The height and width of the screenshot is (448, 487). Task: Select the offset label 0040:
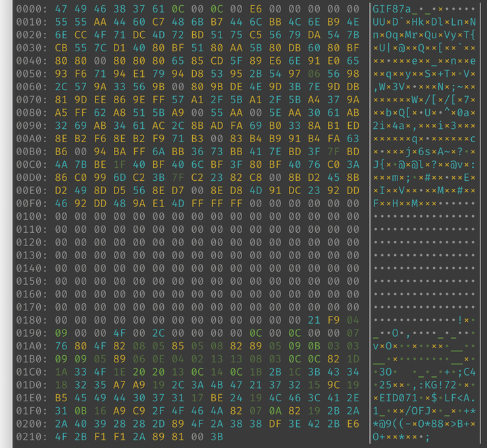pyautogui.click(x=32, y=61)
